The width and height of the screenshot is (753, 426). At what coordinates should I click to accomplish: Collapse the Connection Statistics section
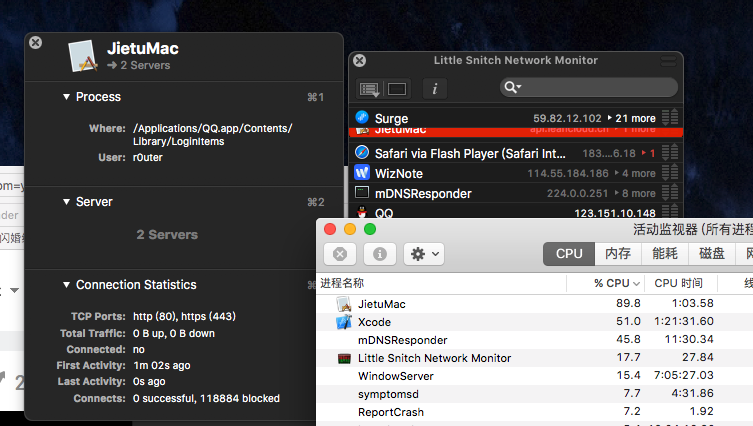click(66, 285)
